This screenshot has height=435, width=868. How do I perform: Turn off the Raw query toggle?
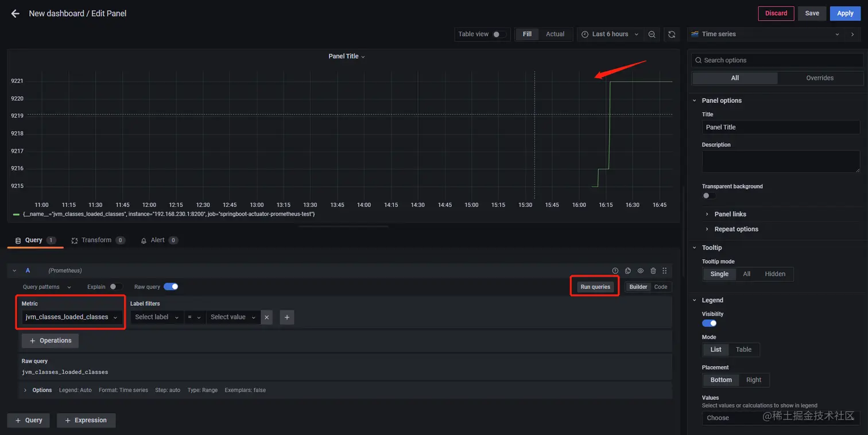pos(171,287)
